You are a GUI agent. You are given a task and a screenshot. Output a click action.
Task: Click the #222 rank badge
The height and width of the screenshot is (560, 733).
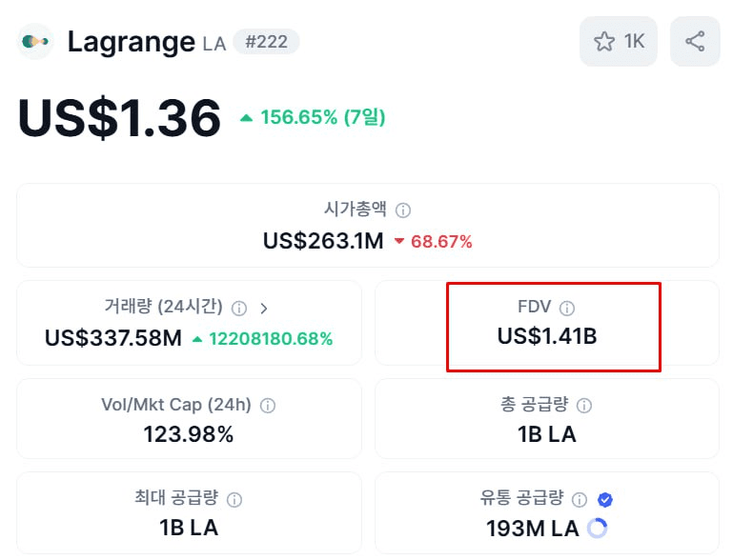click(267, 42)
